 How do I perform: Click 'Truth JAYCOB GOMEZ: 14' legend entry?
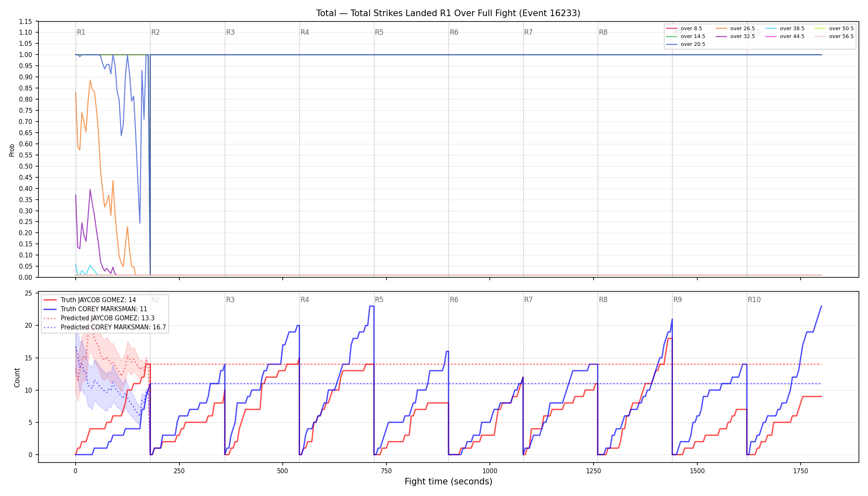[90, 300]
